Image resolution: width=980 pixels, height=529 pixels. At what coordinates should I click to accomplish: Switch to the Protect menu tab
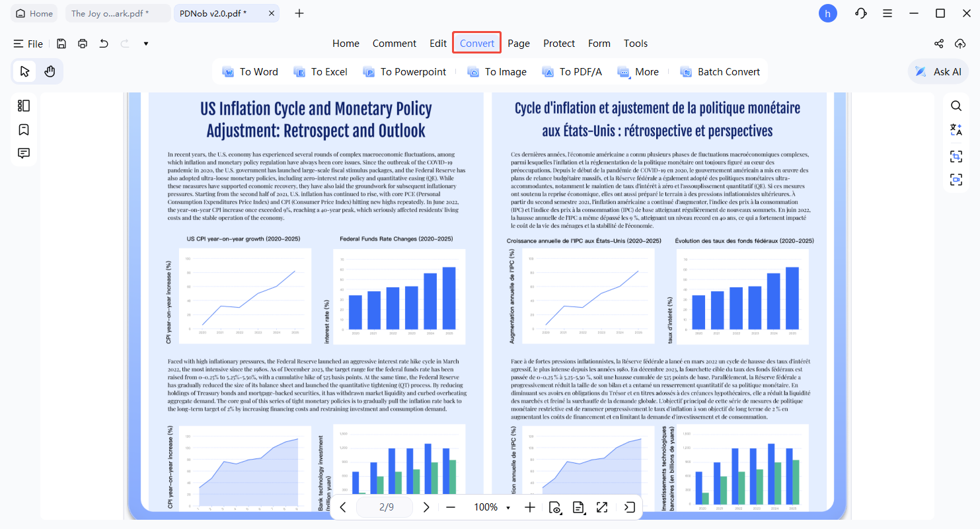558,44
